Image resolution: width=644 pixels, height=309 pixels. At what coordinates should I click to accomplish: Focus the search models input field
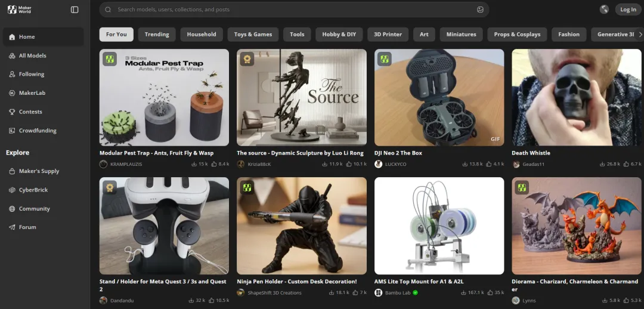294,10
